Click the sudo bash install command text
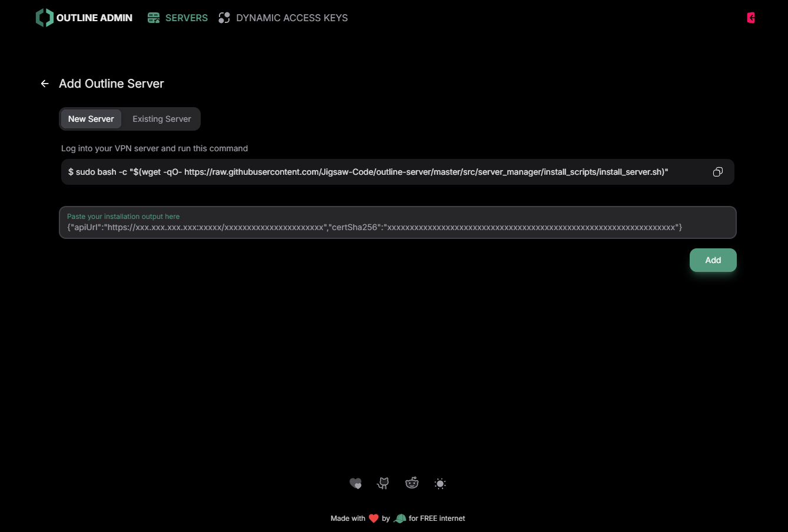Screen dimensions: 788x532 [x=368, y=172]
